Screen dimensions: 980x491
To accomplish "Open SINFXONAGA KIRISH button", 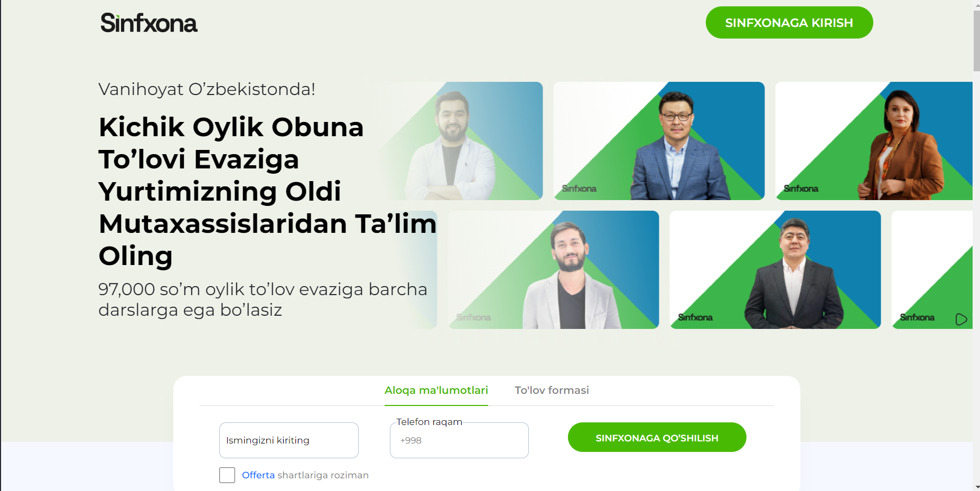I will click(789, 23).
